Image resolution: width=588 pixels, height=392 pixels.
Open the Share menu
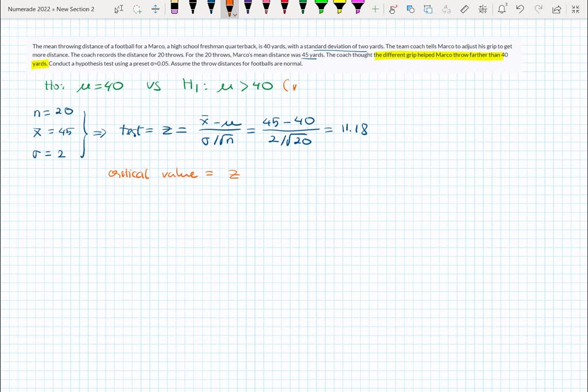[x=556, y=9]
